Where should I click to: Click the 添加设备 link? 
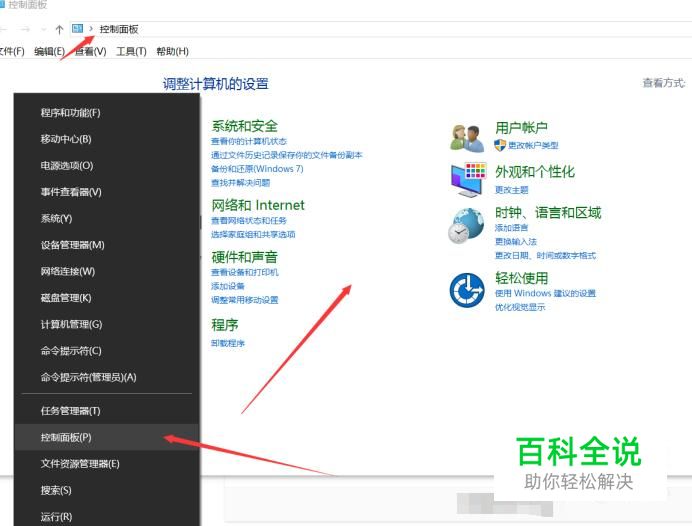pos(228,286)
